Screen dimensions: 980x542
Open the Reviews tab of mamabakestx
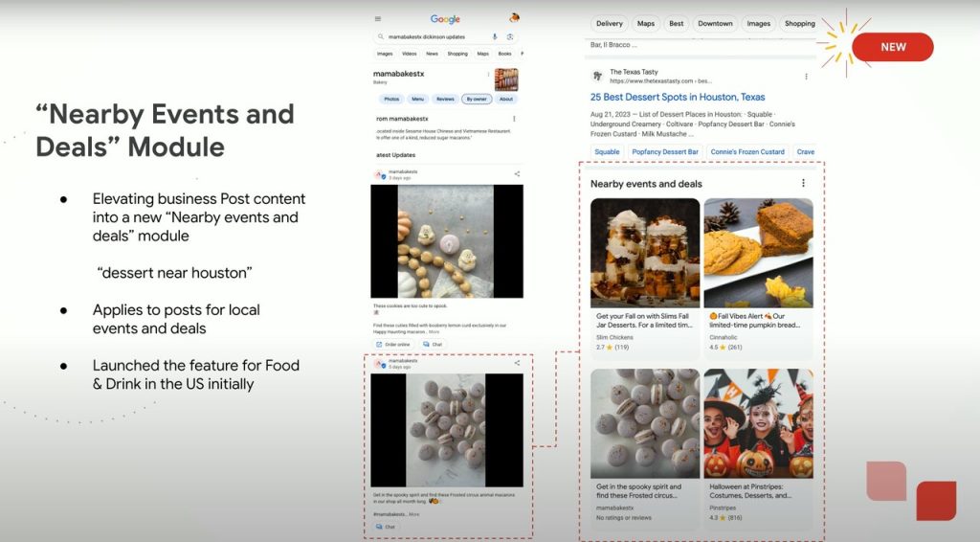445,99
